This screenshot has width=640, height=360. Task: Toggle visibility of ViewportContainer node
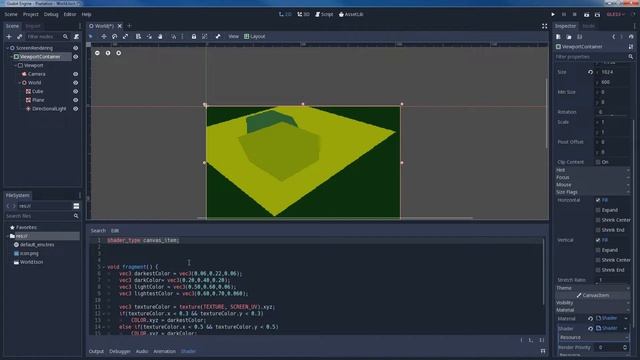tap(76, 57)
